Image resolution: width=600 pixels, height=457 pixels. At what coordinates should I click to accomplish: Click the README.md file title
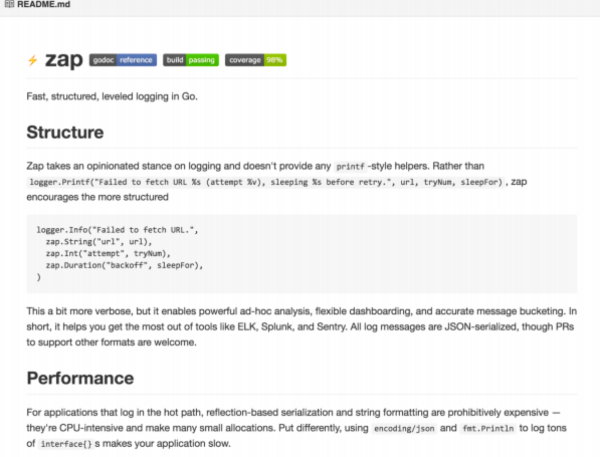[x=43, y=6]
